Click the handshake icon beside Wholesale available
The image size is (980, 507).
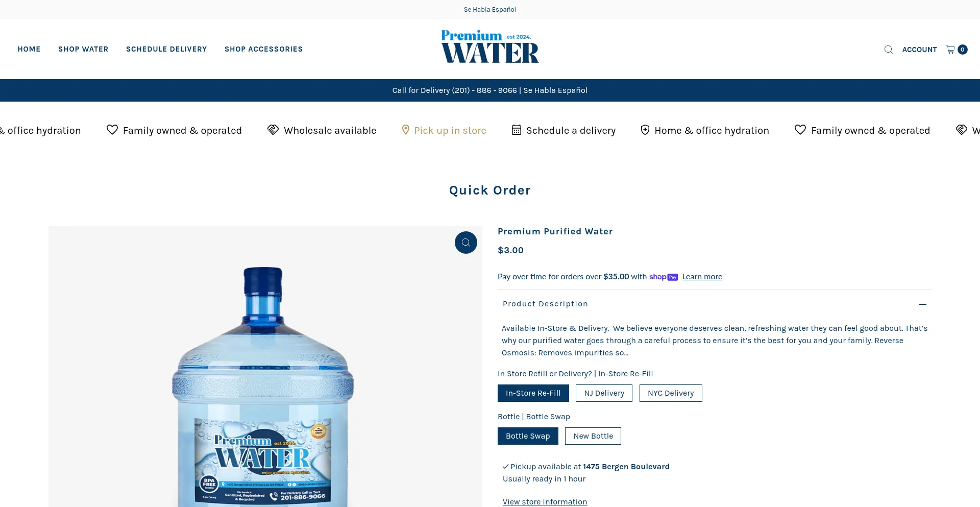[273, 130]
